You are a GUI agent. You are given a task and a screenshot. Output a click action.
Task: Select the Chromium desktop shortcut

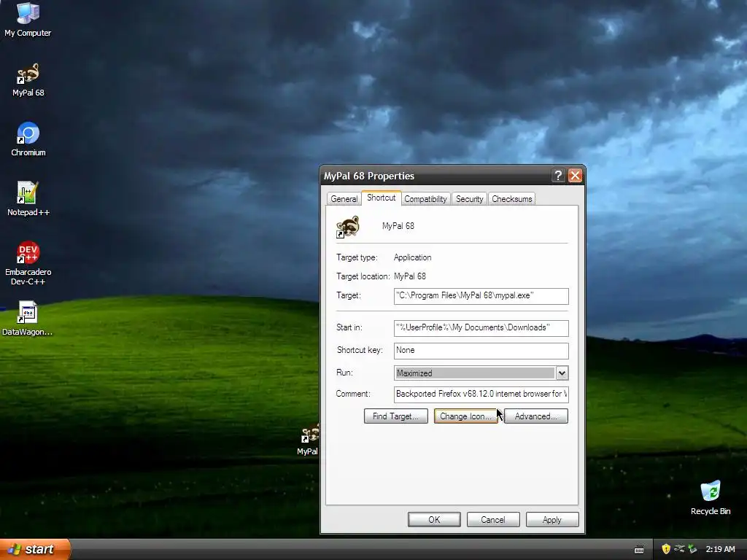tap(28, 139)
